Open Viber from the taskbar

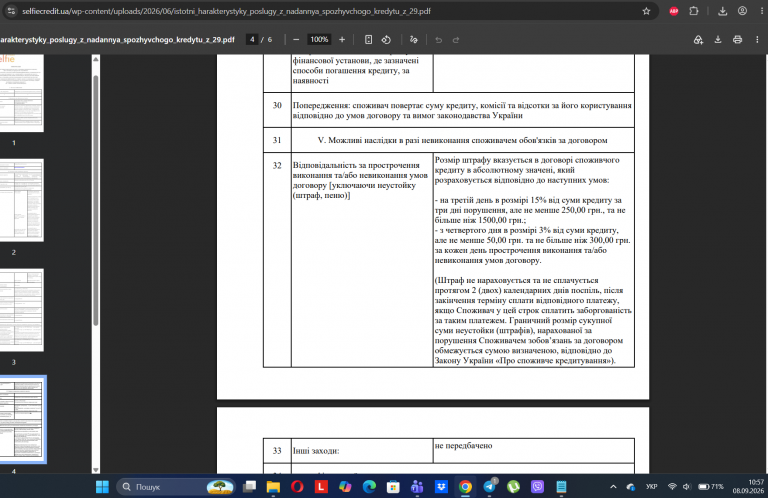click(537, 487)
